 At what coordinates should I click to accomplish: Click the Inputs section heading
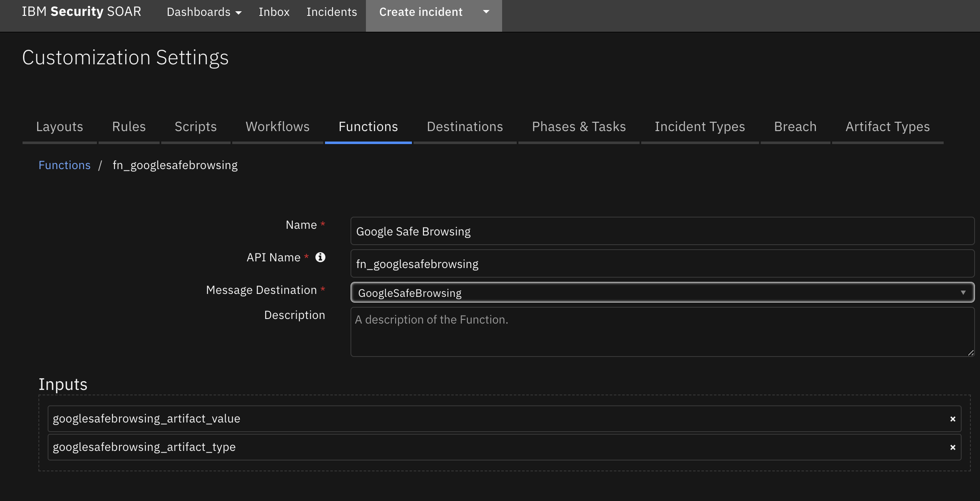[x=63, y=384]
